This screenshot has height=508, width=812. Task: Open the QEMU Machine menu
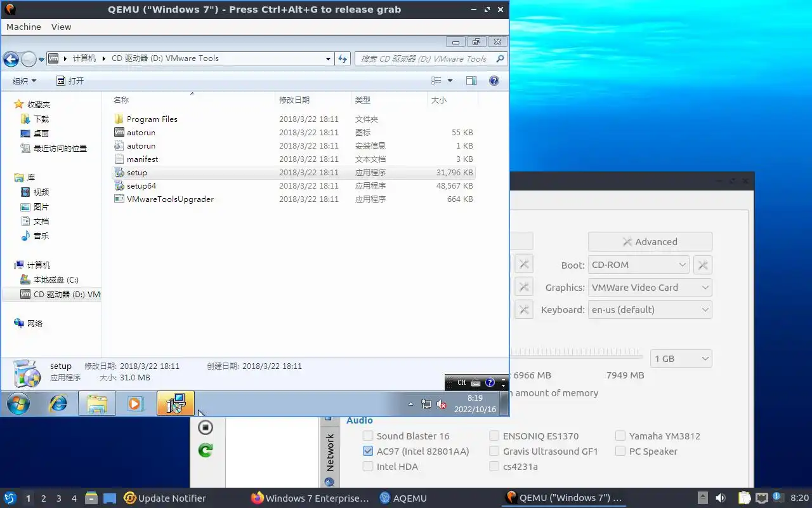pos(23,27)
